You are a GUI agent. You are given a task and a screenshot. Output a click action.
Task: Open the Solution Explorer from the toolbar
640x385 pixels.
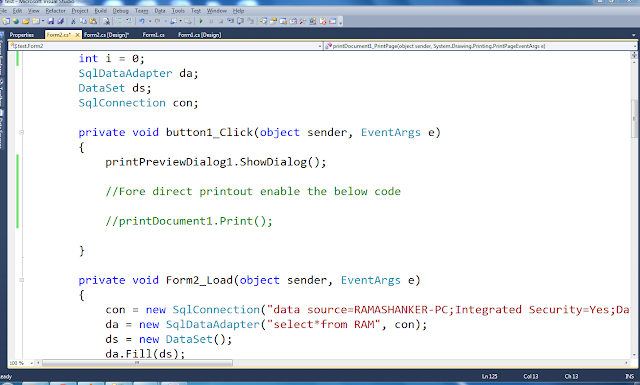click(x=263, y=21)
